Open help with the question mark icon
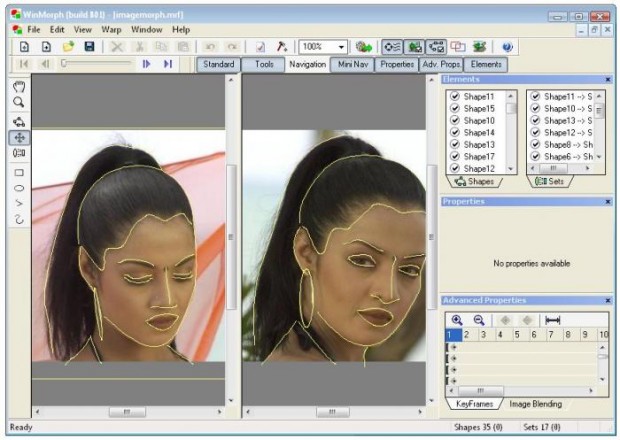Viewport: 620px width, 440px height. click(x=507, y=47)
